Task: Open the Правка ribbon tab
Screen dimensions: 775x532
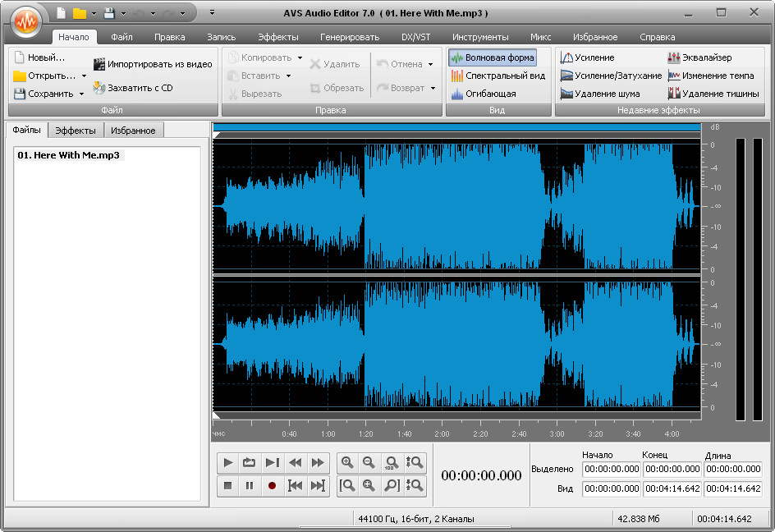Action: 169,37
